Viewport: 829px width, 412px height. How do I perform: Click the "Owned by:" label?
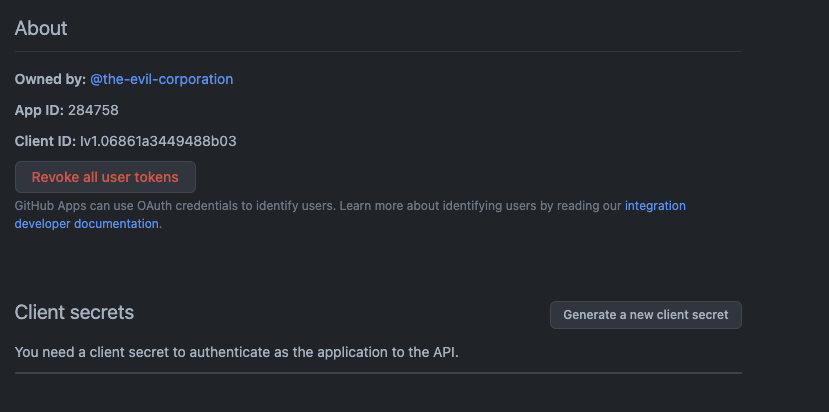coord(50,79)
